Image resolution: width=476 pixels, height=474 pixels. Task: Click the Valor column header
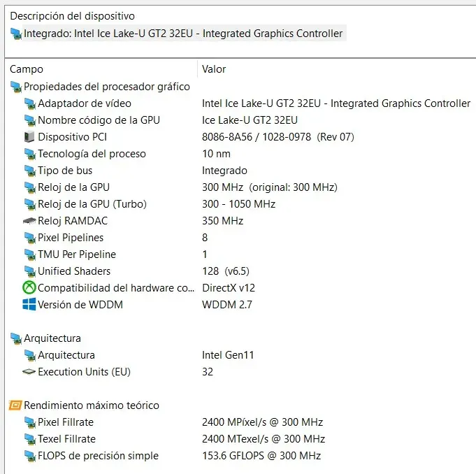click(214, 69)
